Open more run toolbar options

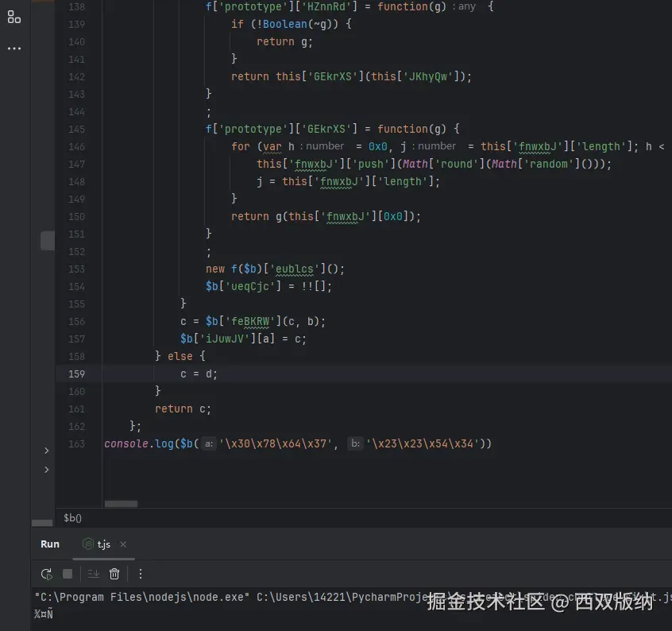140,574
